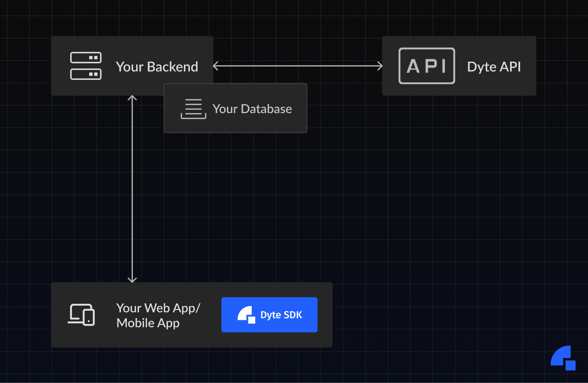Click the laptop and phone devices icon
588x383 pixels.
click(x=81, y=315)
